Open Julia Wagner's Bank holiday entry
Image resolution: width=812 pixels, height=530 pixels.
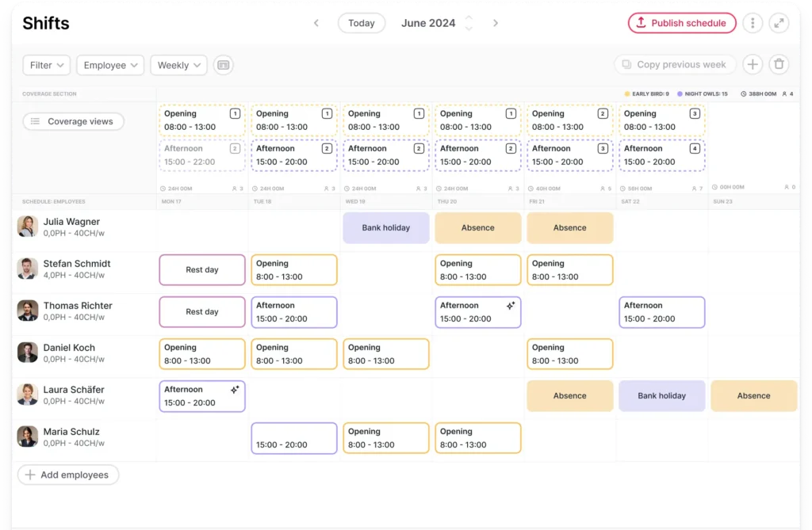(x=386, y=227)
